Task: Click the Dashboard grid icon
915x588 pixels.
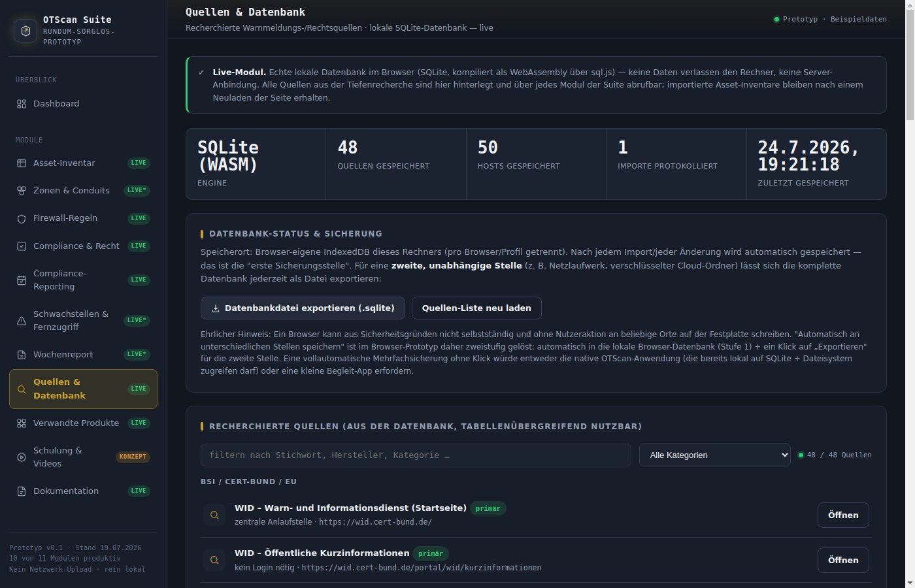Action: pos(22,104)
